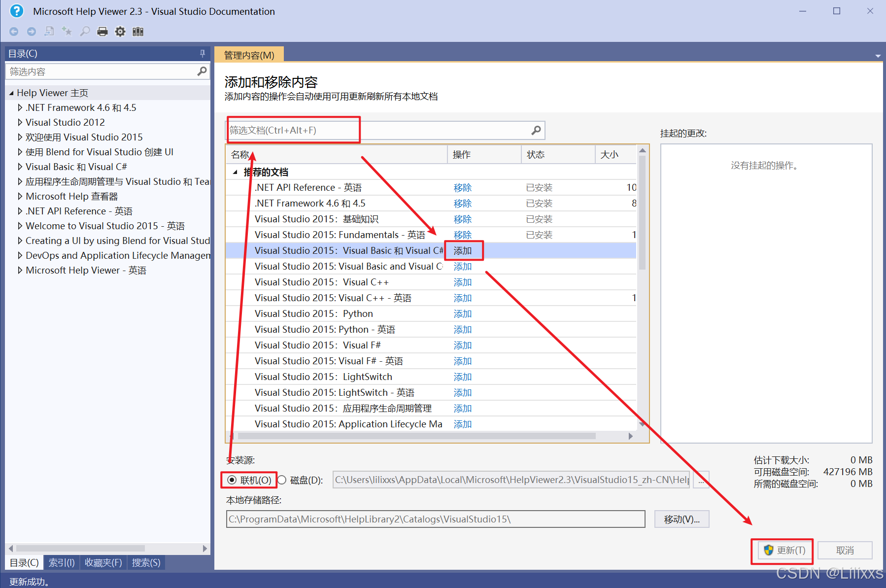This screenshot has height=588, width=886.
Task: Click 添加 for Python - 英语 row
Action: pyautogui.click(x=463, y=329)
